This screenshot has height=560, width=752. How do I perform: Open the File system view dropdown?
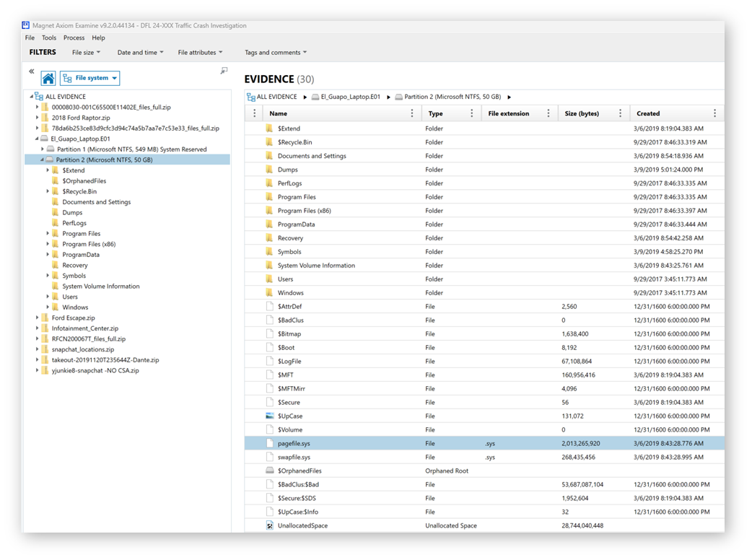89,78
